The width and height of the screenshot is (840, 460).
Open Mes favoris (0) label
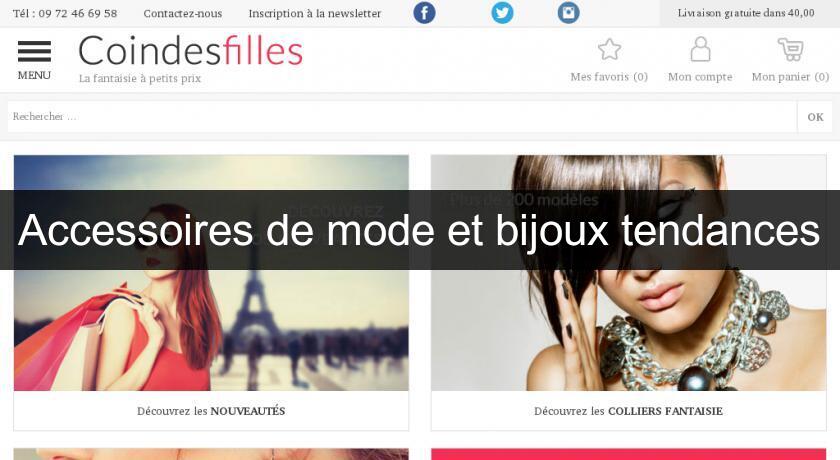point(609,77)
